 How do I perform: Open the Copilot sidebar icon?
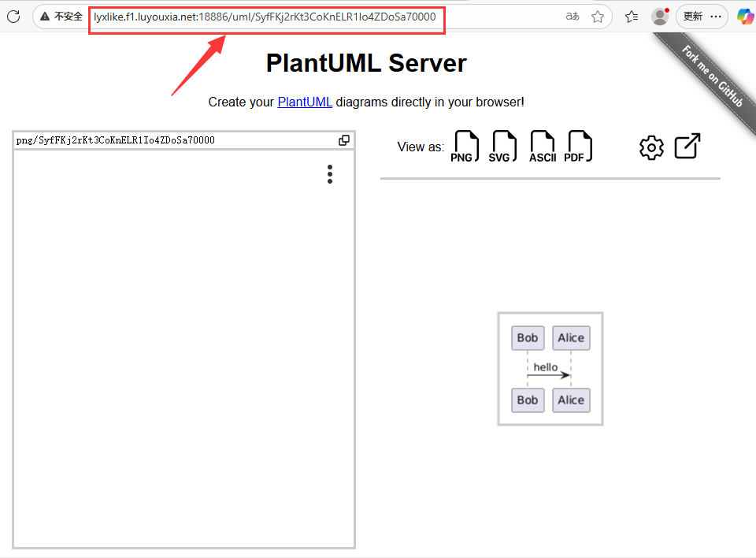[x=746, y=17]
